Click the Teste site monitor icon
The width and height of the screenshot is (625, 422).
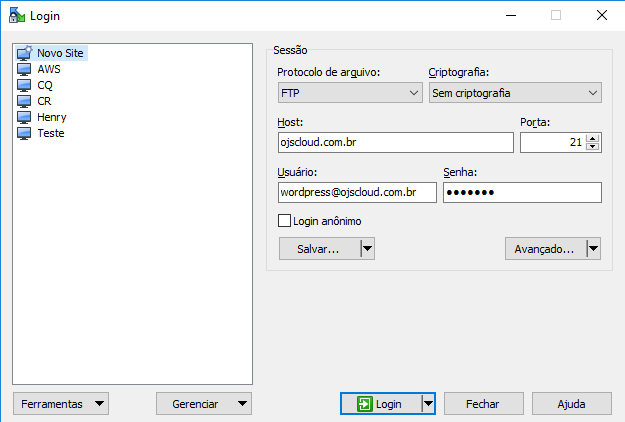24,133
